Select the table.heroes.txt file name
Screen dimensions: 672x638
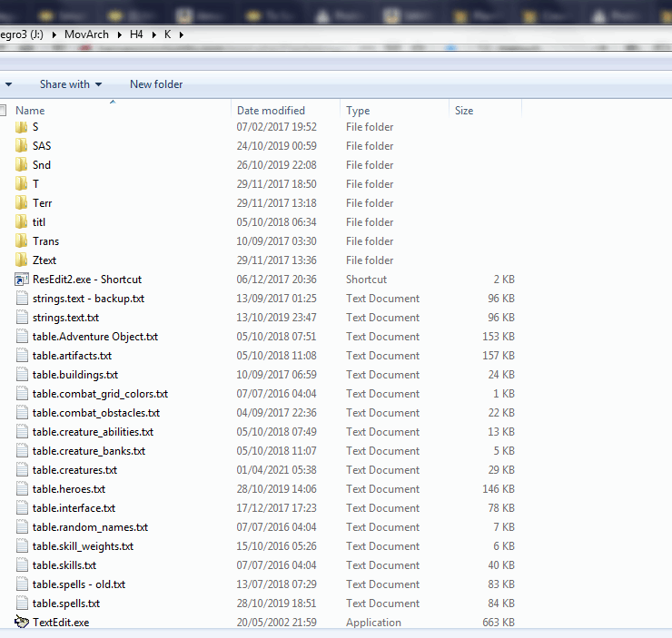tap(69, 489)
